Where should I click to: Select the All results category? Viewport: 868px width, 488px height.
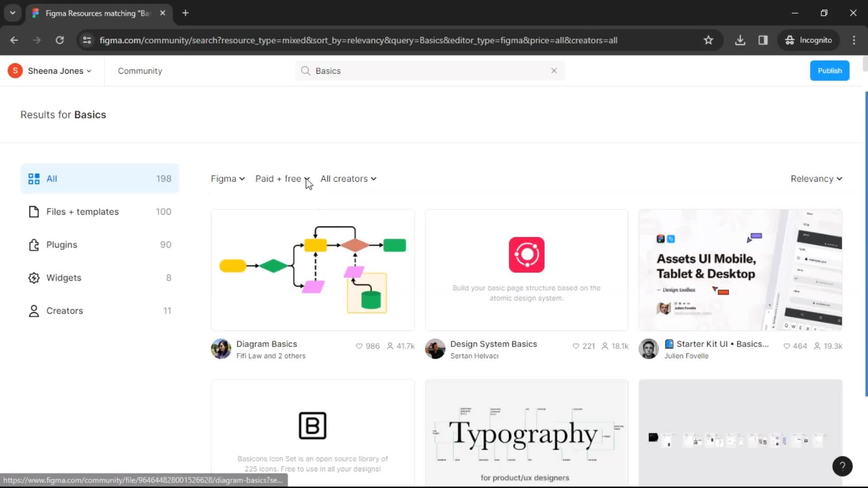point(100,179)
